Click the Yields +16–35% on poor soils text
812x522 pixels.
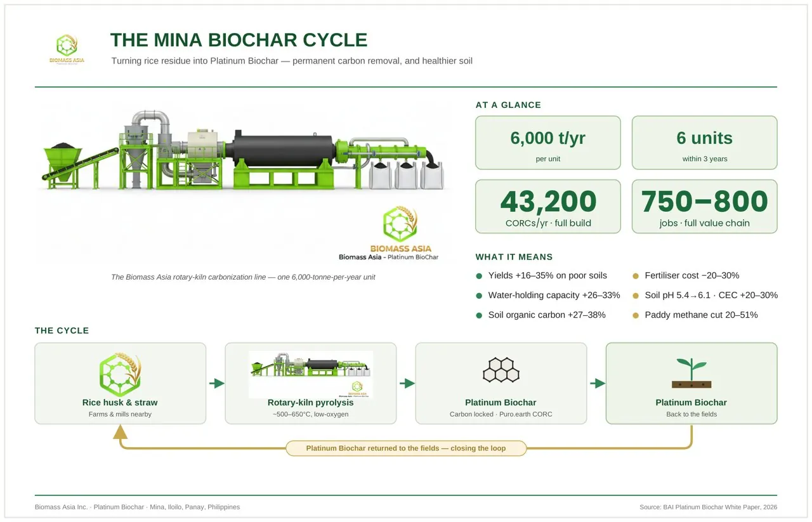(547, 275)
